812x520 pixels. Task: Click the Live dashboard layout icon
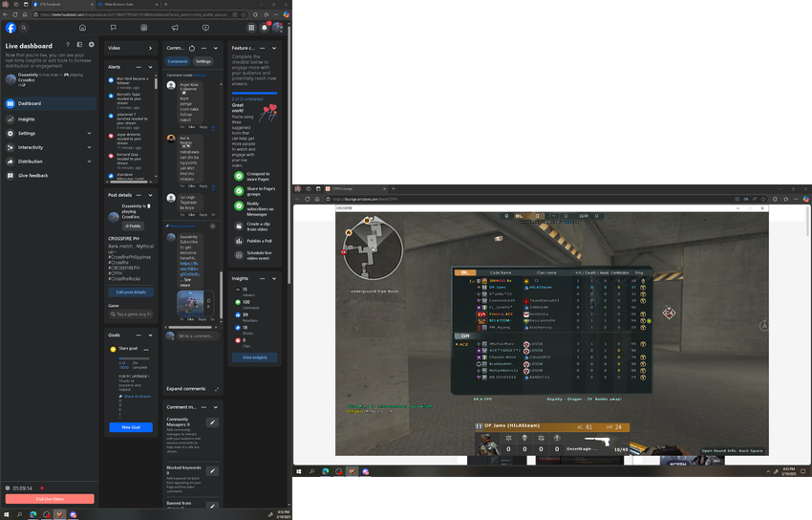pos(79,45)
